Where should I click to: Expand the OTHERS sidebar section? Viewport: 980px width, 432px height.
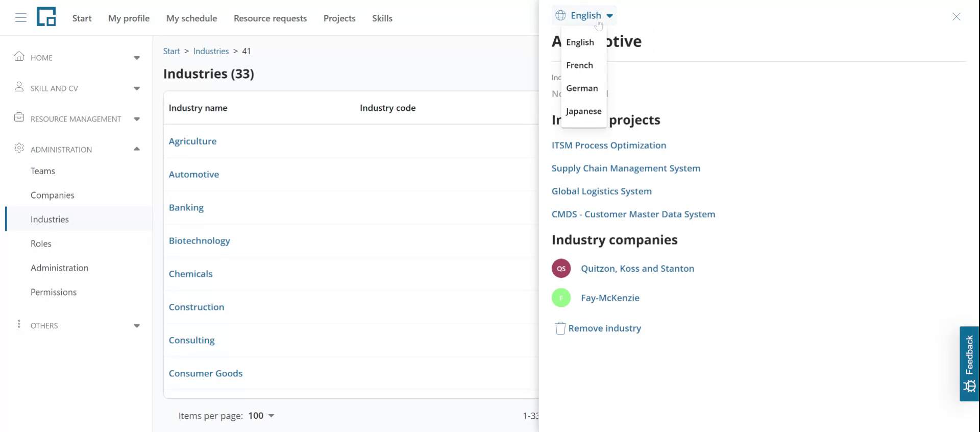(x=137, y=326)
